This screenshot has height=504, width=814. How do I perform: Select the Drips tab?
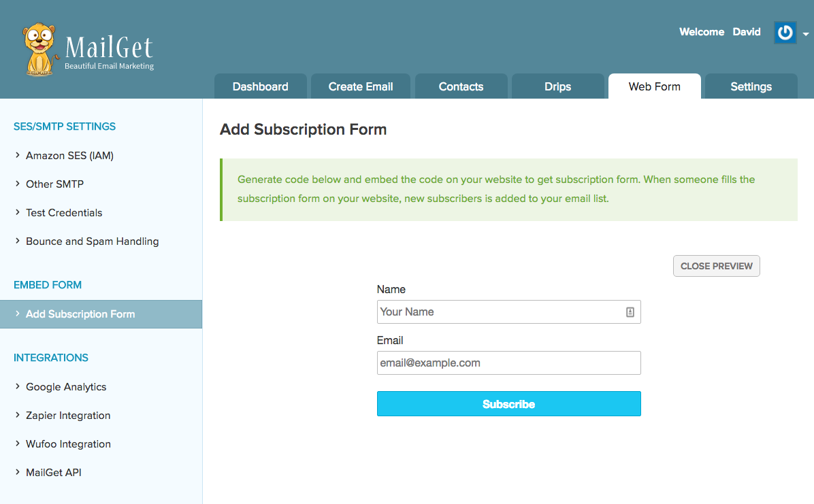(557, 86)
